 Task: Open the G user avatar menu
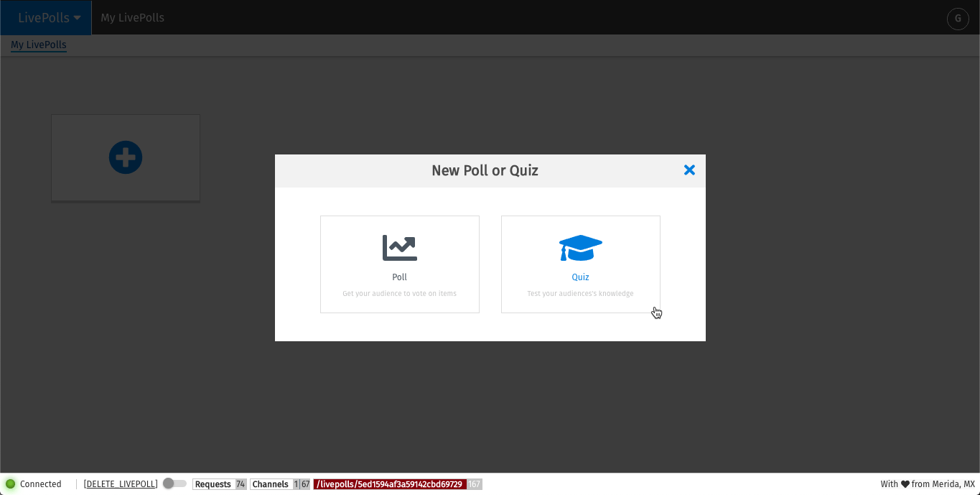tap(958, 19)
